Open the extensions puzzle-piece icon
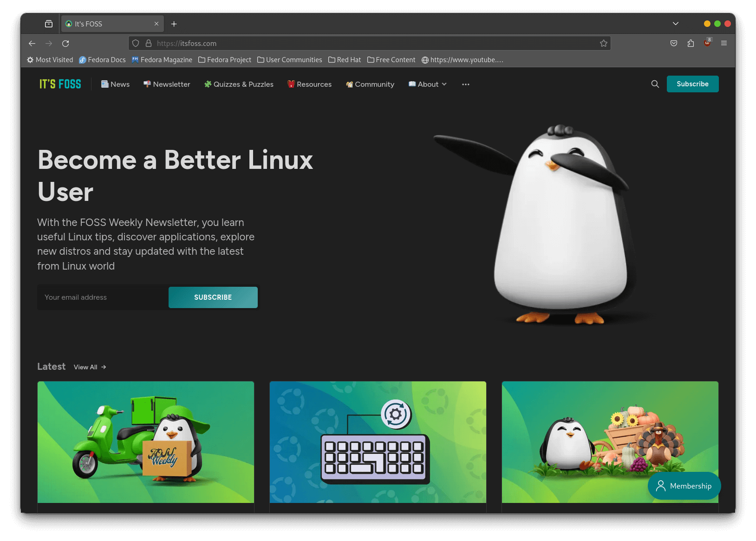Screen dimensions: 756x541 pyautogui.click(x=690, y=43)
